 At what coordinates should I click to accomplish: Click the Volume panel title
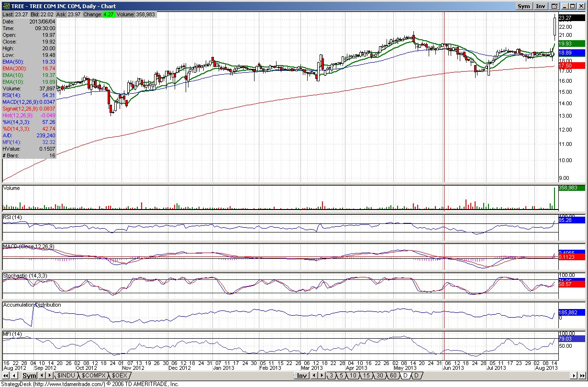(11, 188)
